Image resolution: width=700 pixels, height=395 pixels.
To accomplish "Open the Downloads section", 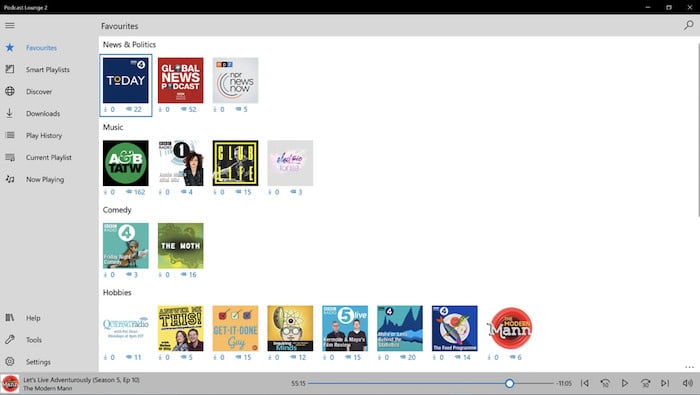I will [43, 113].
